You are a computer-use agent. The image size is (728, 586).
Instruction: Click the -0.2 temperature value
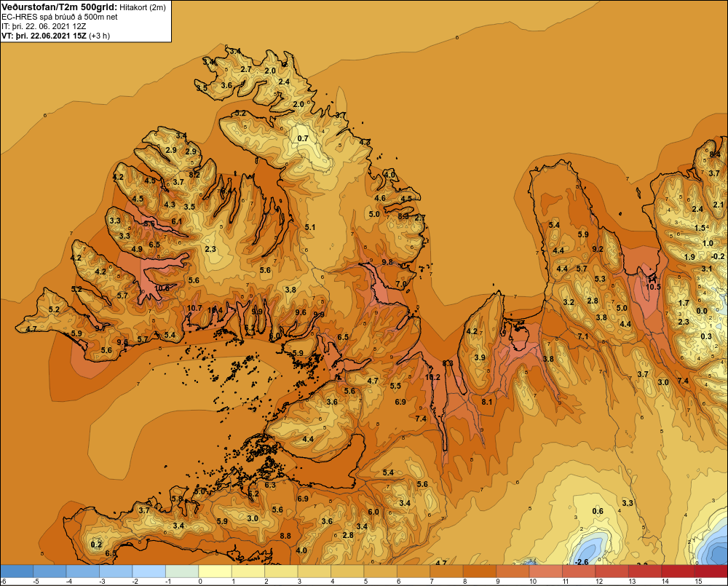(x=717, y=256)
